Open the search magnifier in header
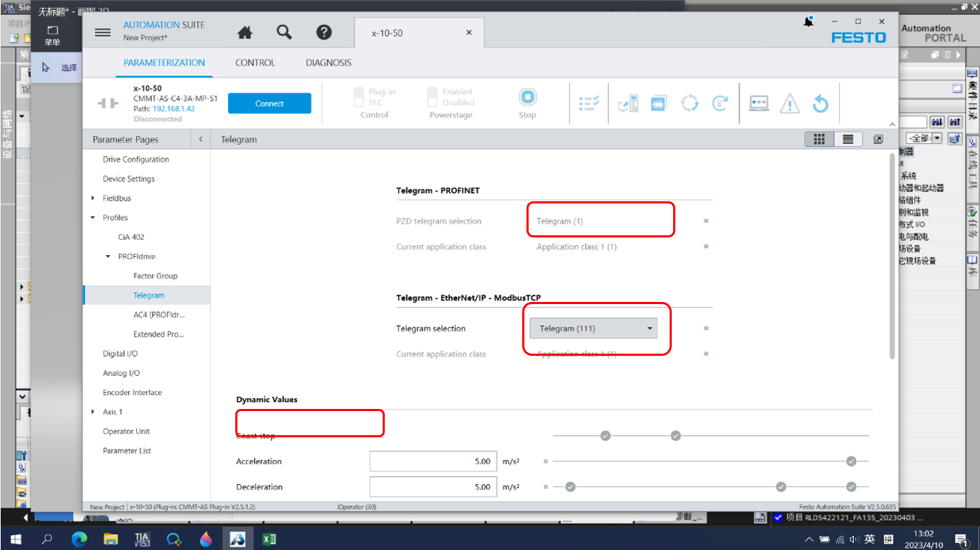Image resolution: width=980 pixels, height=550 pixels. [284, 33]
